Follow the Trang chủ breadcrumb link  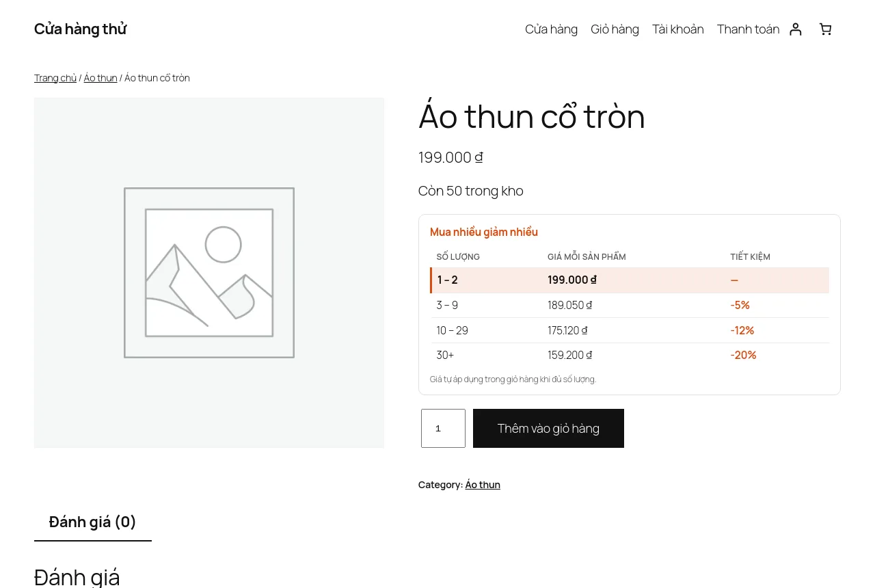pyautogui.click(x=55, y=78)
